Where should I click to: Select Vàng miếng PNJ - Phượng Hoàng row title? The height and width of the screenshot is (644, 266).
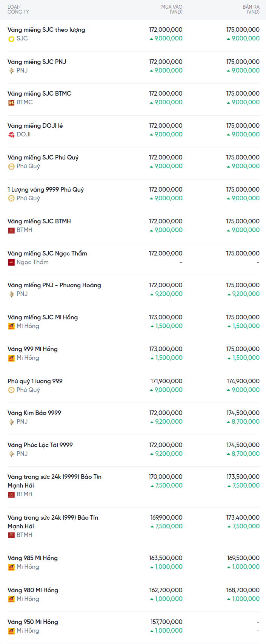54,285
